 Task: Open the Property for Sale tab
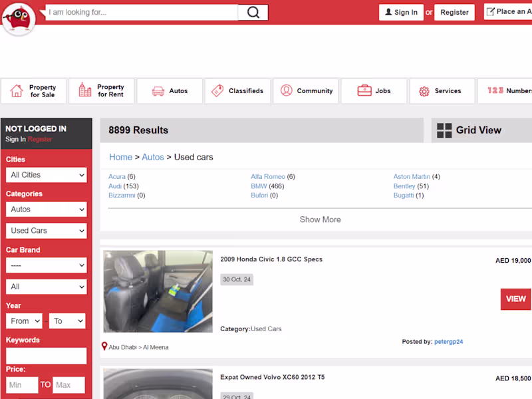coord(35,91)
